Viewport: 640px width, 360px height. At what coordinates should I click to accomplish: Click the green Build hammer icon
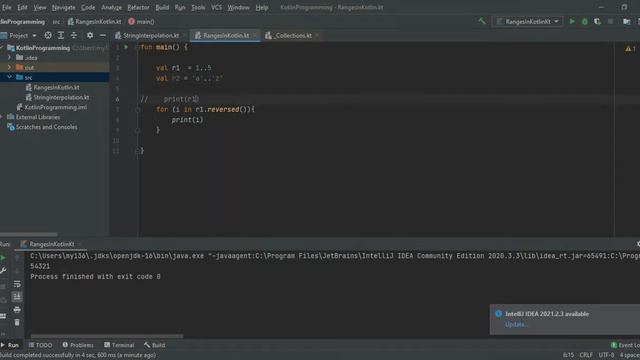click(482, 21)
